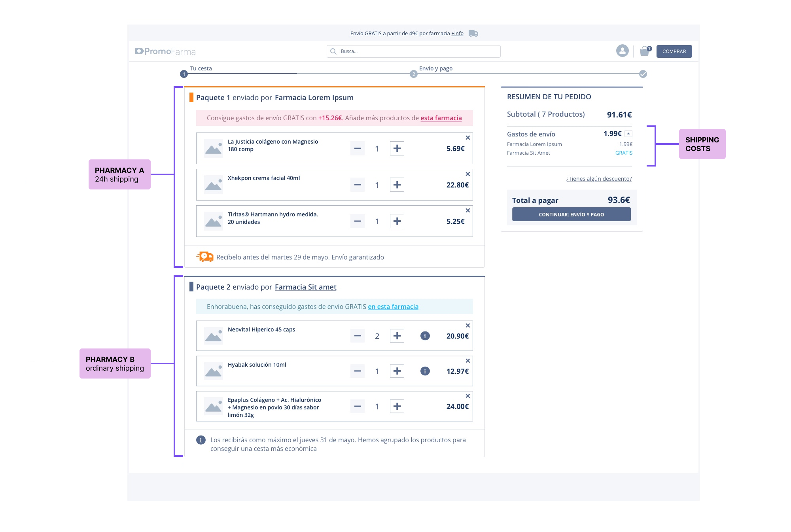Remove Neovital Hiperico from cart

(468, 326)
